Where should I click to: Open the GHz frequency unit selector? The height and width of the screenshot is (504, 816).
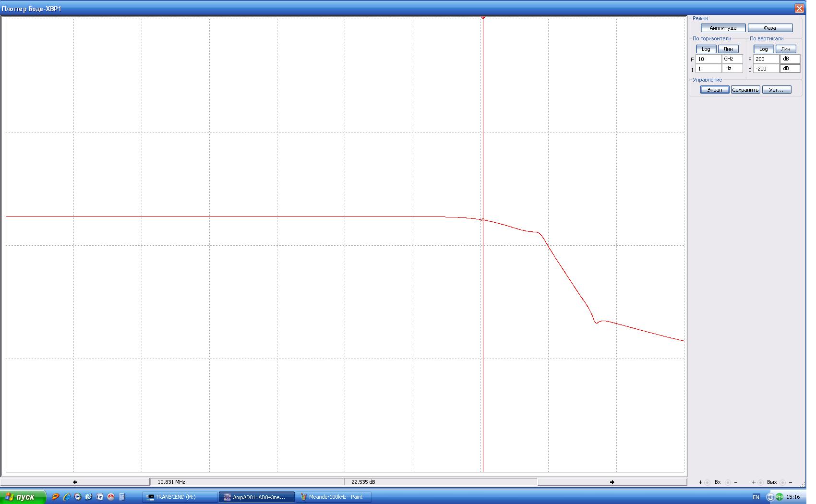(732, 59)
